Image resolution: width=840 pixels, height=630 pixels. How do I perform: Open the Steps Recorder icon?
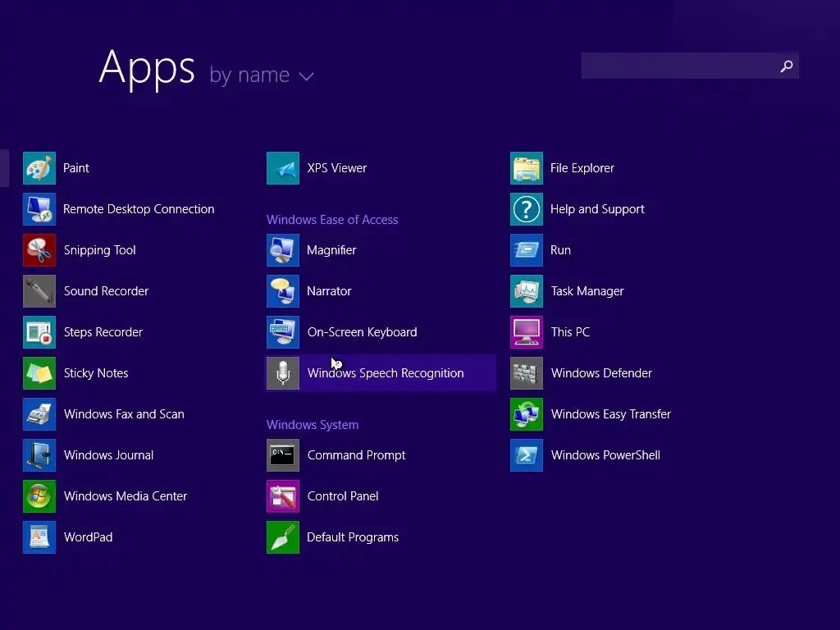[x=39, y=332]
